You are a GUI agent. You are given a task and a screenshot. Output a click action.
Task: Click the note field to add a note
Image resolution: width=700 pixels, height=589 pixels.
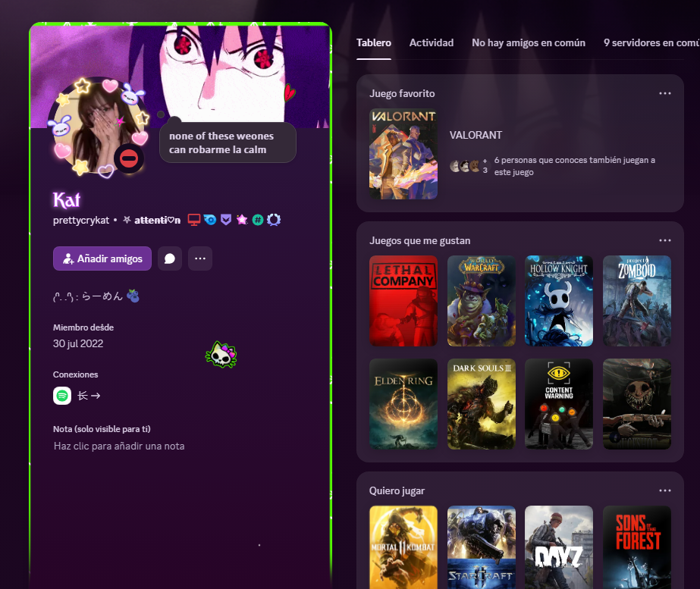[119, 446]
